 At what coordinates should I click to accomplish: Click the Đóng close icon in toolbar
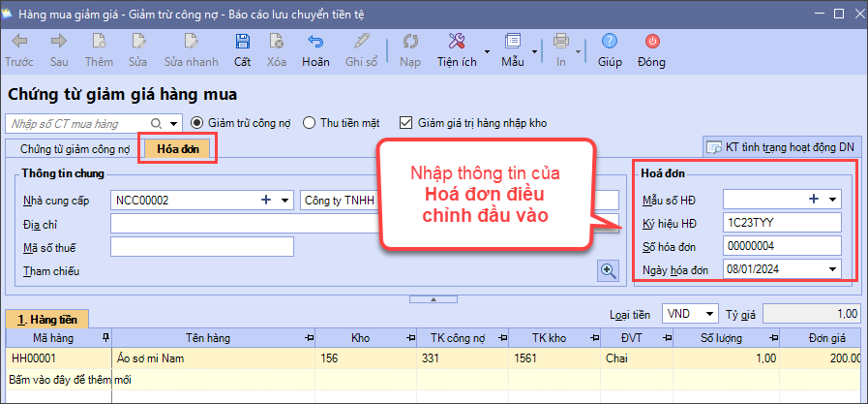651,42
